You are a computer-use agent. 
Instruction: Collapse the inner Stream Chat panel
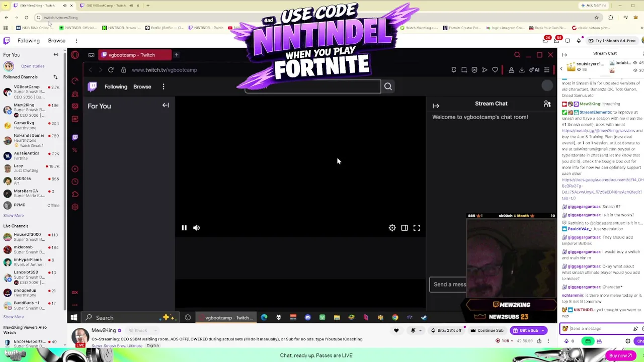(436, 106)
